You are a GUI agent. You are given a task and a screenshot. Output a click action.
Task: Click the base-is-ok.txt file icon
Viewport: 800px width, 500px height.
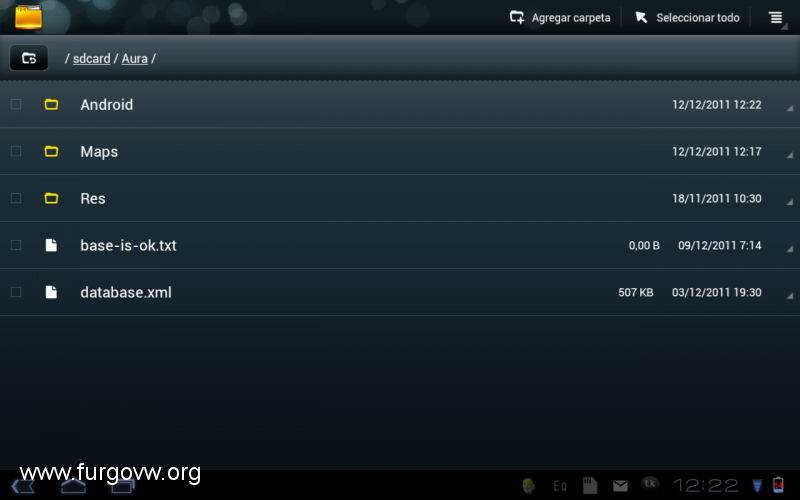(51, 245)
